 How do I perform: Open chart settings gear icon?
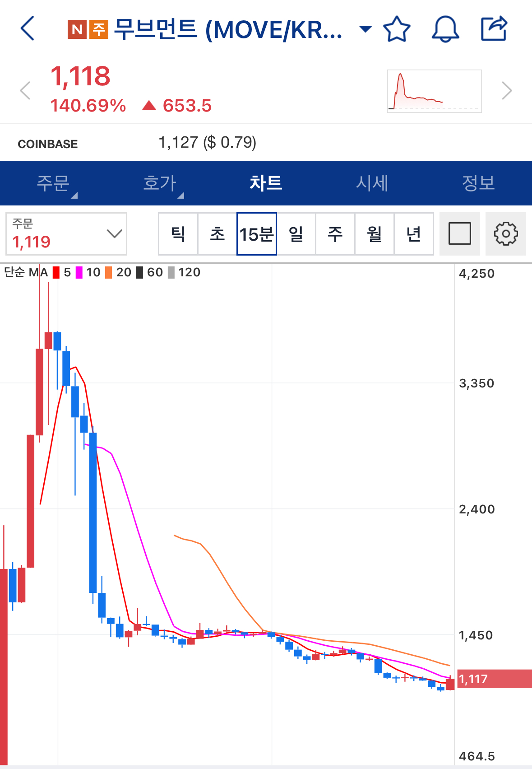coord(506,234)
